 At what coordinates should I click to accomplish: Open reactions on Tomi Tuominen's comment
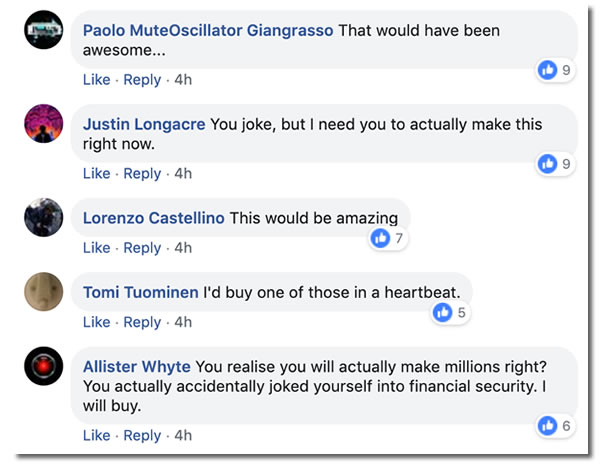pos(442,313)
